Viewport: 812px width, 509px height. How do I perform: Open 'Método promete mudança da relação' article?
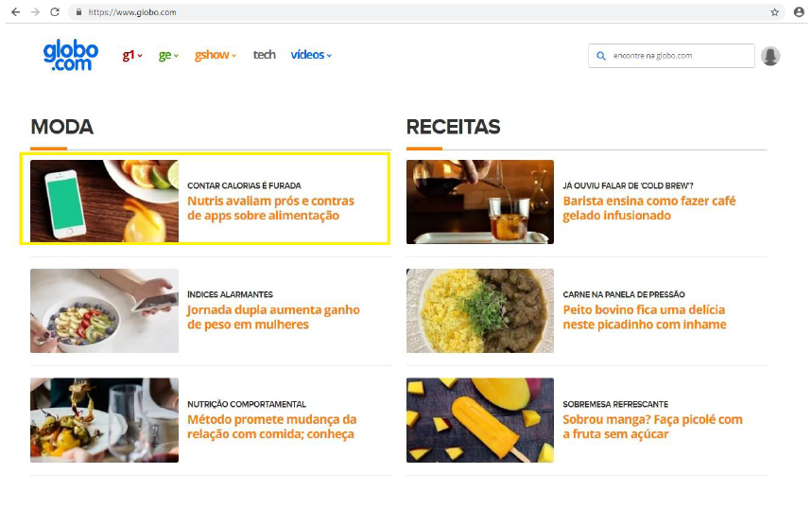(x=272, y=427)
